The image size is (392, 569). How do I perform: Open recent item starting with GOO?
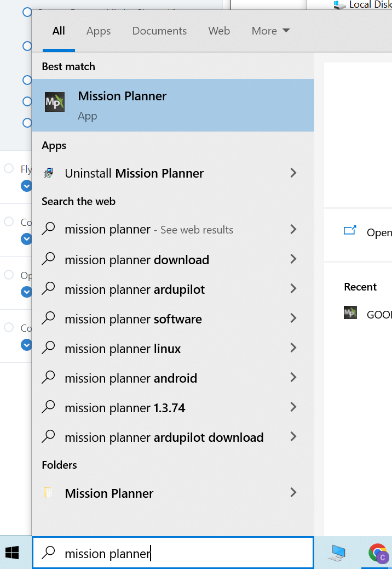(379, 314)
